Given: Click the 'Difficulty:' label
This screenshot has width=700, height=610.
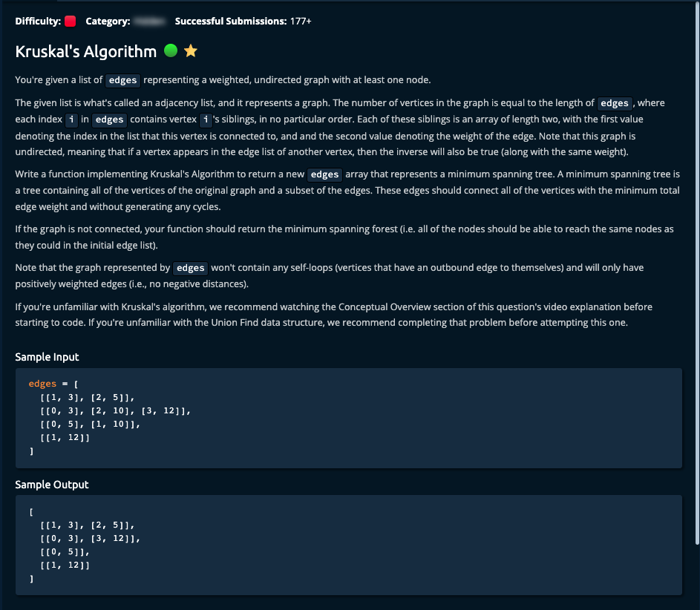Looking at the screenshot, I should click(38, 22).
